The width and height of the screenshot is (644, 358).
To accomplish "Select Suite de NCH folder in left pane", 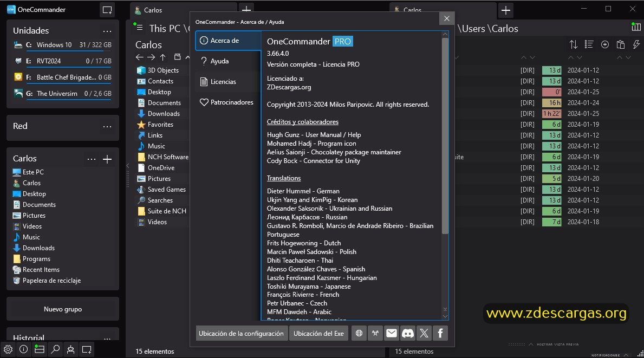I will coord(162,211).
